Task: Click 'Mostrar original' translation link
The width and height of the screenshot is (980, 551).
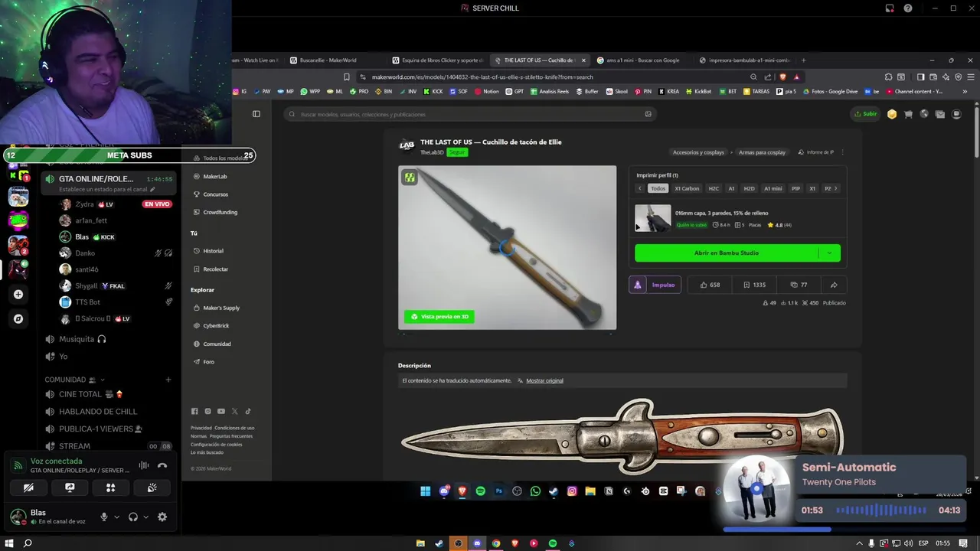Action: (544, 380)
